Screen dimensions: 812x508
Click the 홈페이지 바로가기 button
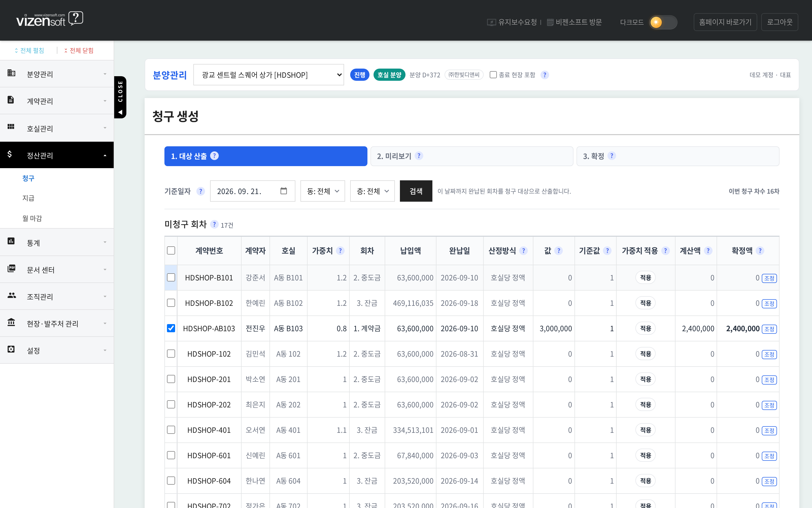(x=725, y=22)
